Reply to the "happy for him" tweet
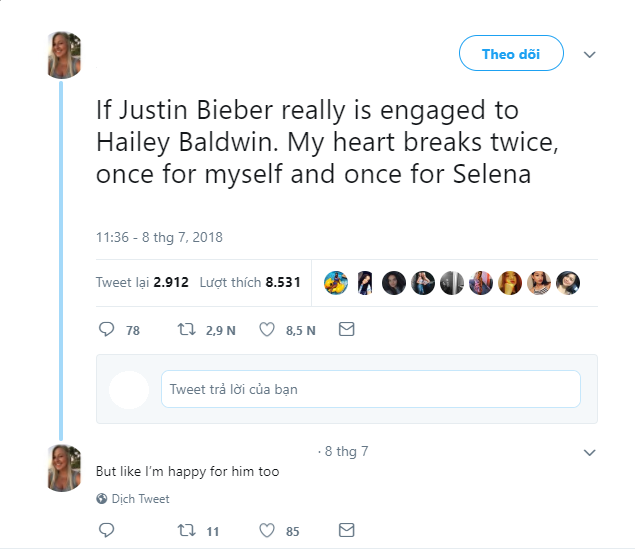The height and width of the screenshot is (549, 635). tap(108, 531)
